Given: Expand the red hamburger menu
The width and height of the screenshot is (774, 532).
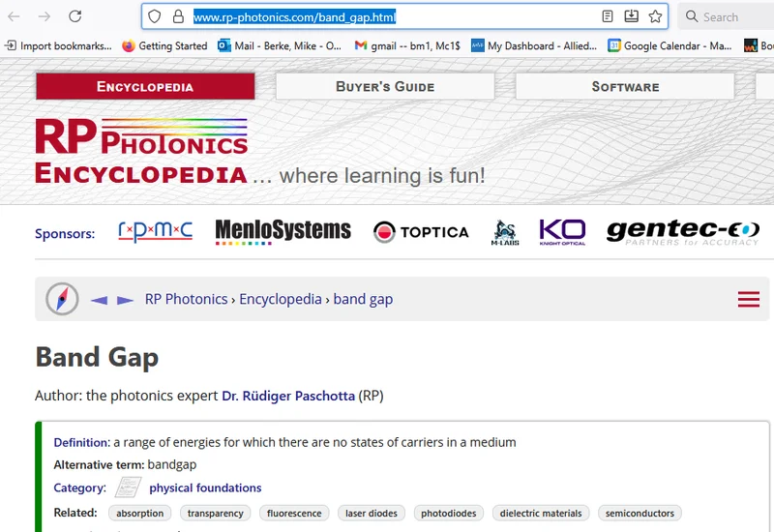Looking at the screenshot, I should (748, 299).
